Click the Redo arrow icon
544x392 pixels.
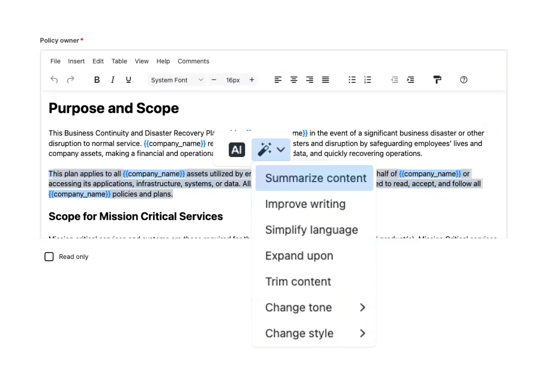point(71,80)
